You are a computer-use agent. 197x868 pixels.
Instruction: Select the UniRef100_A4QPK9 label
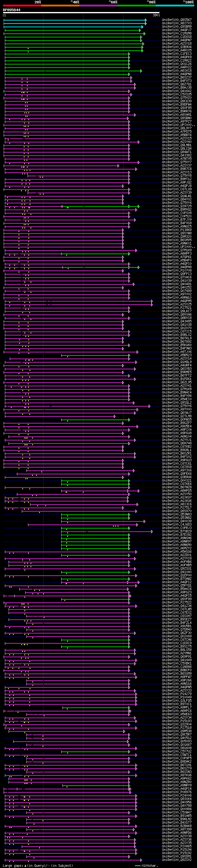177,57
